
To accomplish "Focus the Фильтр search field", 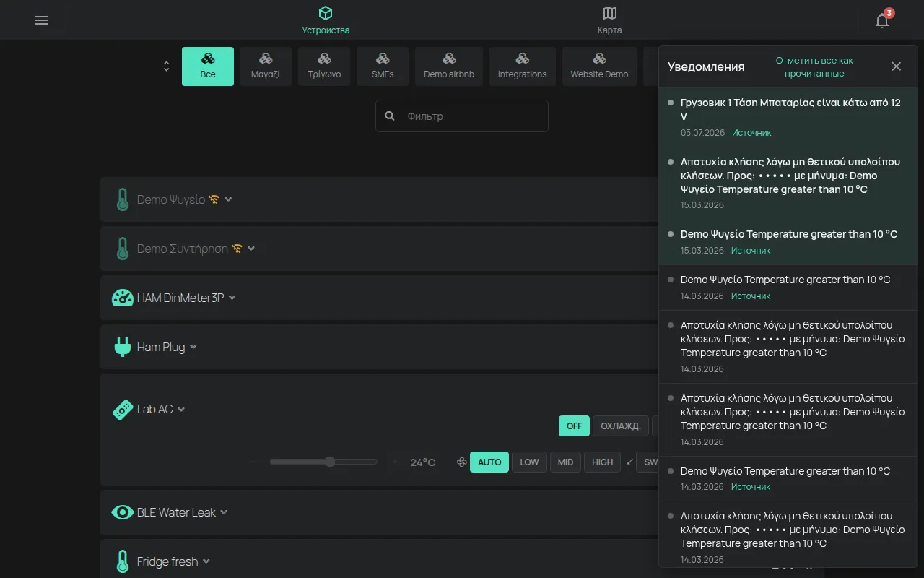I will 462,116.
